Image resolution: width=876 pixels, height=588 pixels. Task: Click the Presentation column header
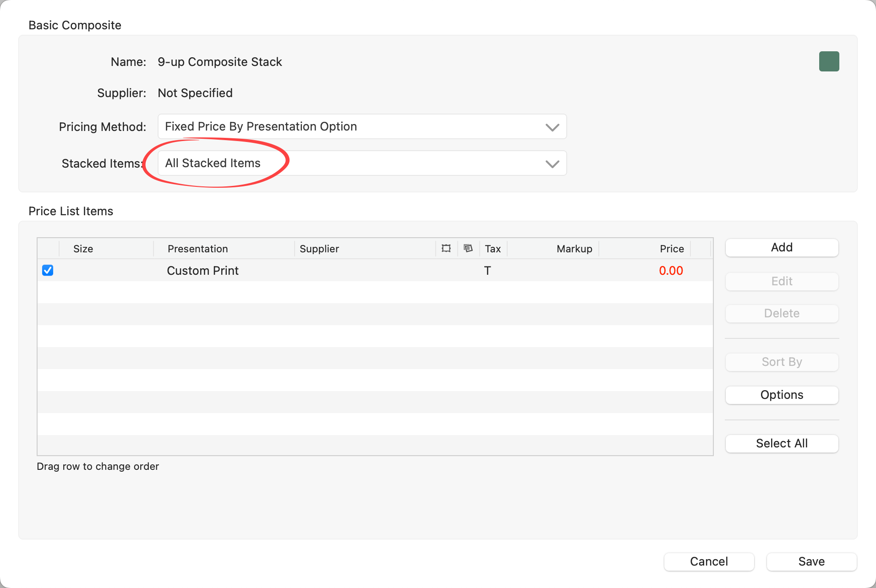click(x=198, y=249)
